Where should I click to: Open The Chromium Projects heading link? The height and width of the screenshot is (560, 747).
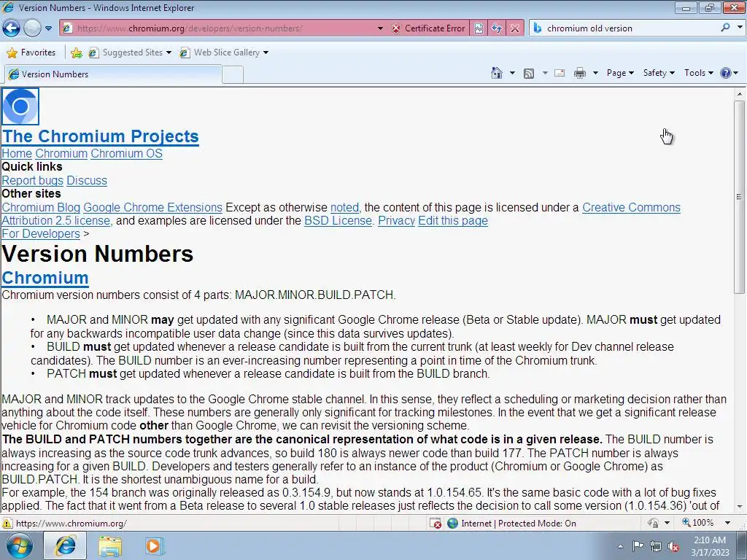click(x=100, y=136)
